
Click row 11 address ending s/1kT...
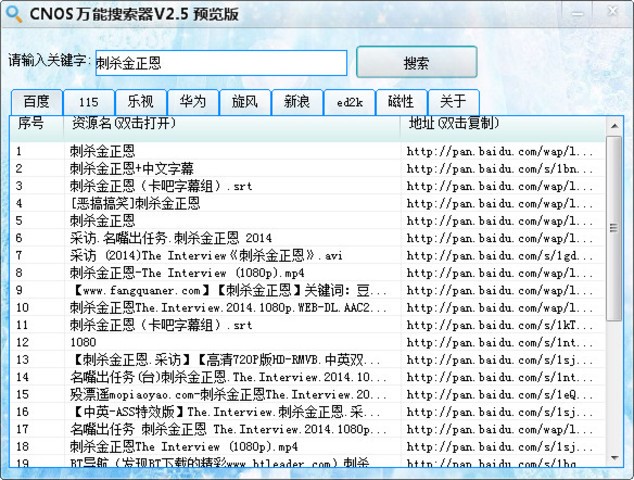tap(499, 326)
